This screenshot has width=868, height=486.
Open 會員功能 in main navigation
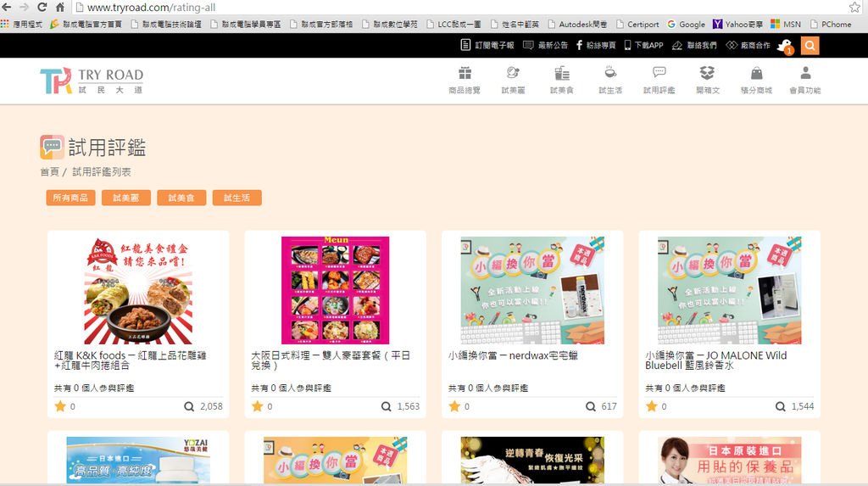click(805, 81)
